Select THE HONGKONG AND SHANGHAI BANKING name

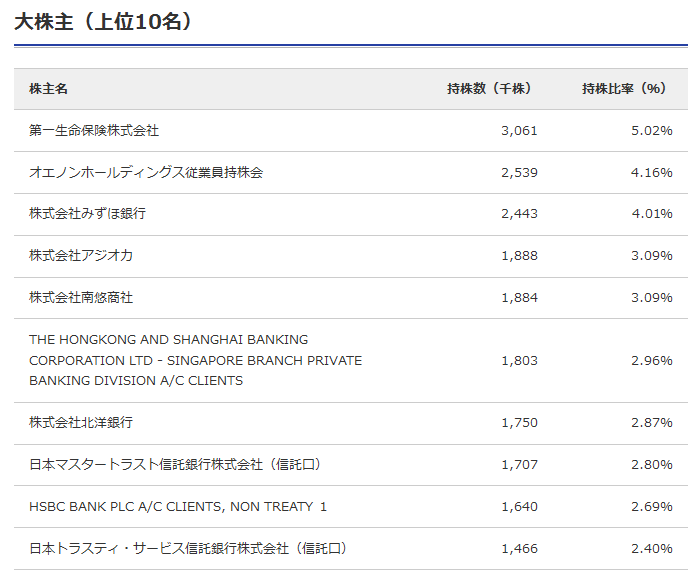click(195, 360)
